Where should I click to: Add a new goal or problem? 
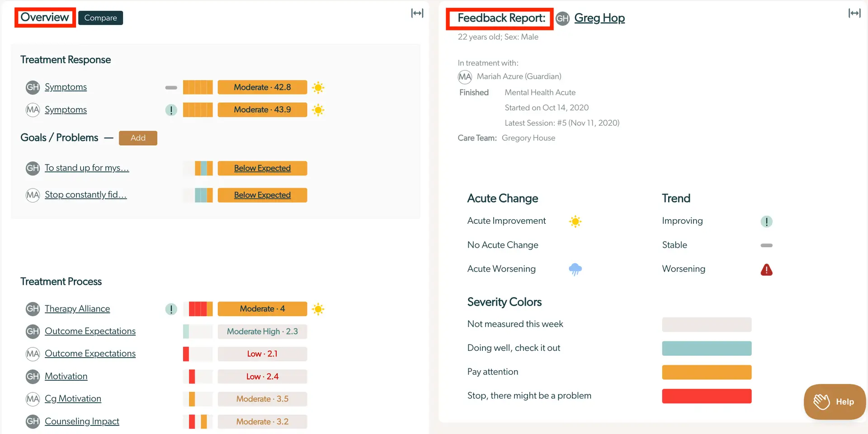138,138
